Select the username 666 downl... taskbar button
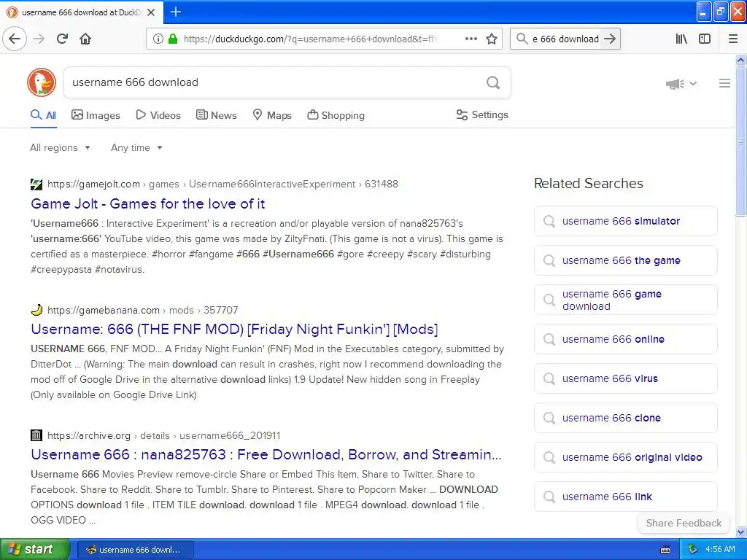 click(x=135, y=550)
